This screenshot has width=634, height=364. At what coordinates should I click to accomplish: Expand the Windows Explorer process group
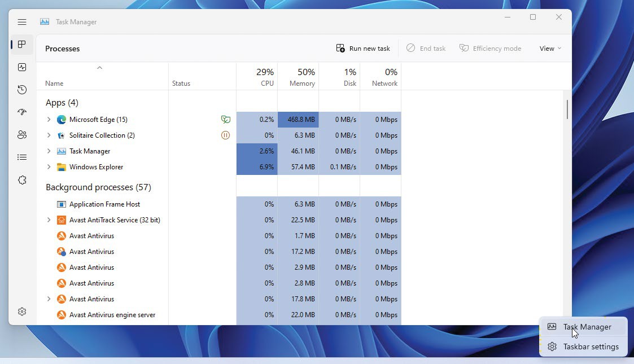click(49, 167)
